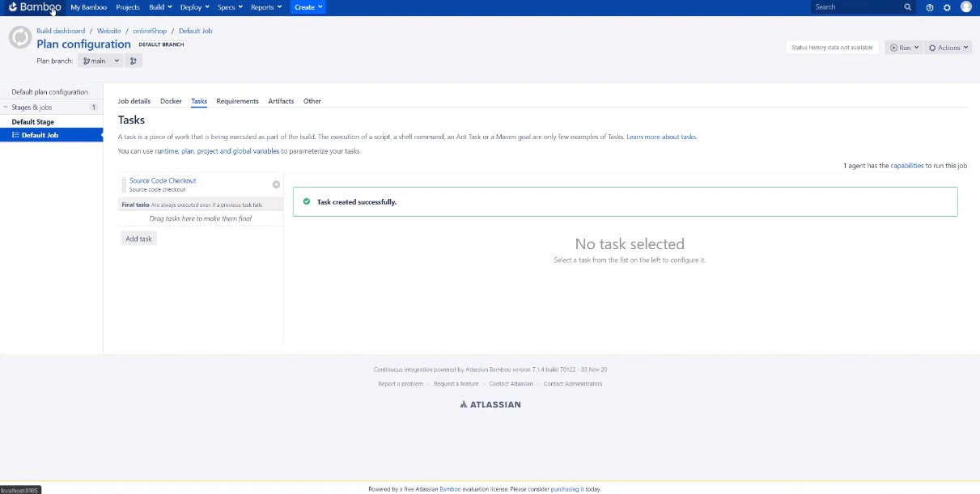This screenshot has height=494, width=980.
Task: Click the Deploy menu item
Action: (x=193, y=7)
